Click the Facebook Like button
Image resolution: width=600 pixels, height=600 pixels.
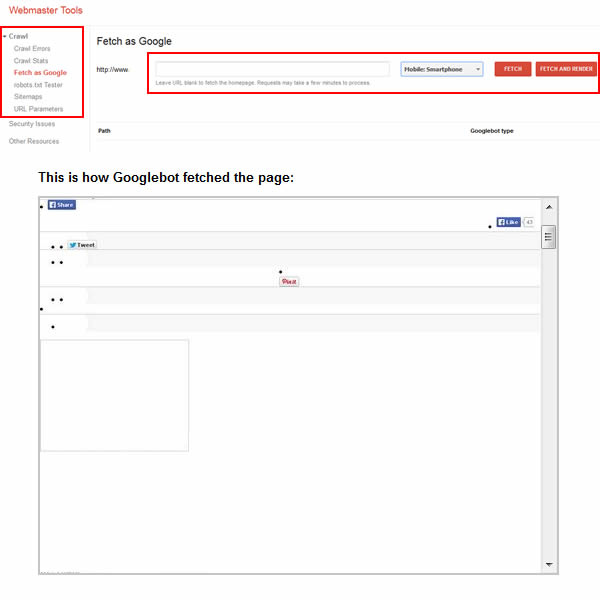[508, 222]
